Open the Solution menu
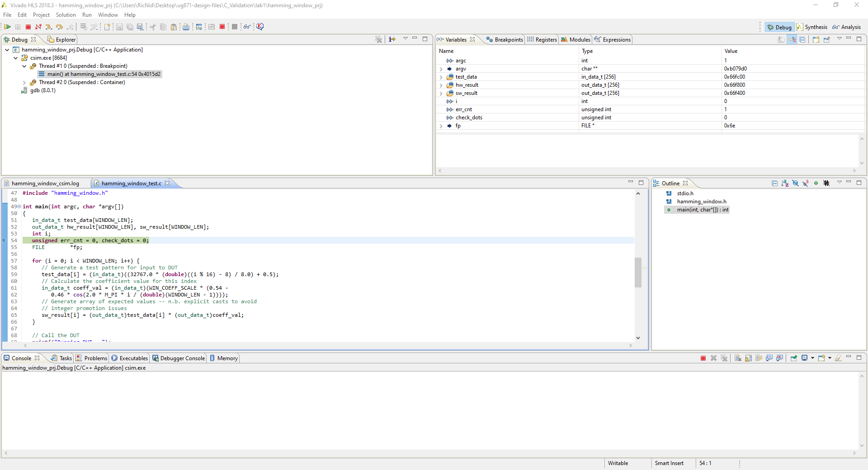The width and height of the screenshot is (868, 470). coord(66,15)
